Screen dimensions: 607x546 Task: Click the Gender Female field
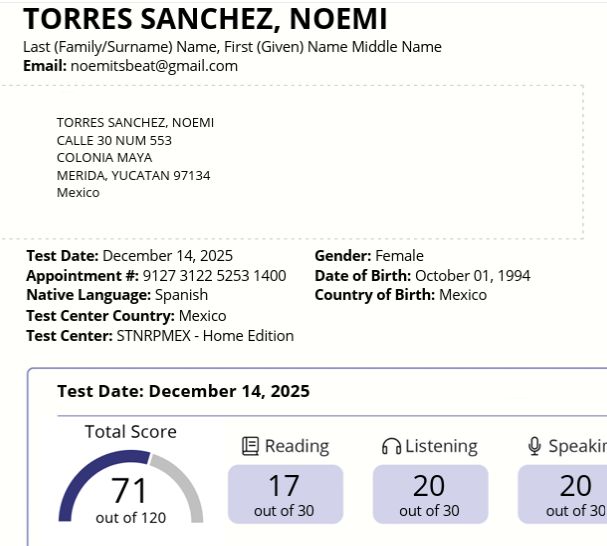369,256
